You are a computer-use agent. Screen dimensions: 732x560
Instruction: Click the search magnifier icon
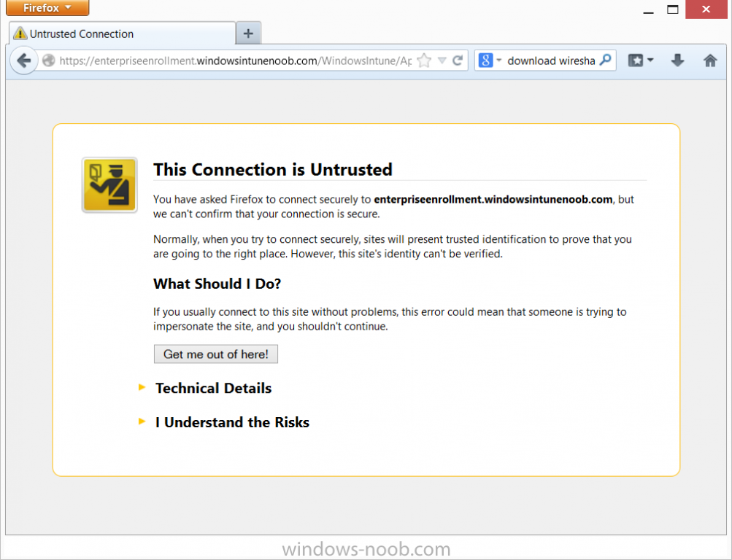606,60
